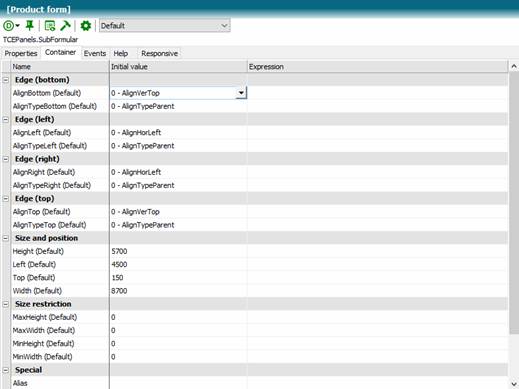
Task: Select the MinWidth (Default) row name
Action: (x=42, y=357)
